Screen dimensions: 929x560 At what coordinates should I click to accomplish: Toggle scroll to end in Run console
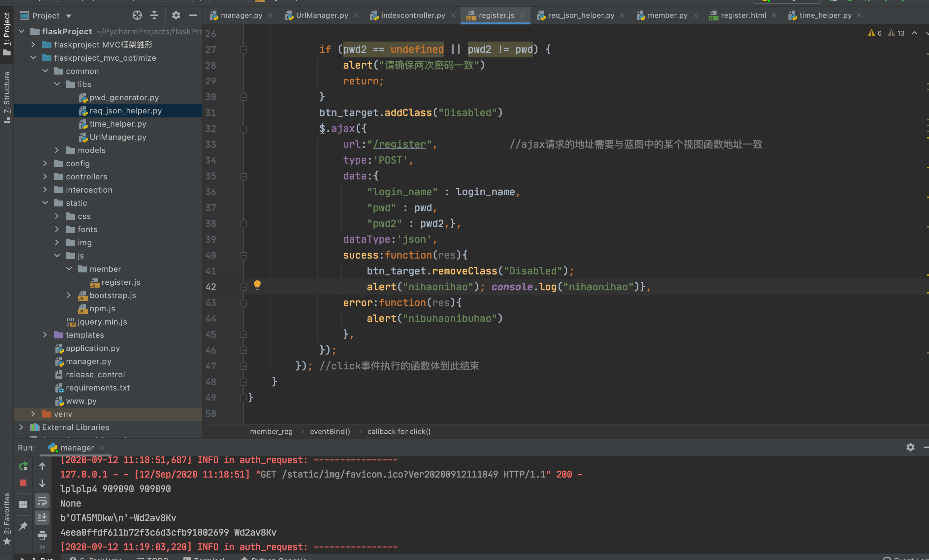pos(42,517)
